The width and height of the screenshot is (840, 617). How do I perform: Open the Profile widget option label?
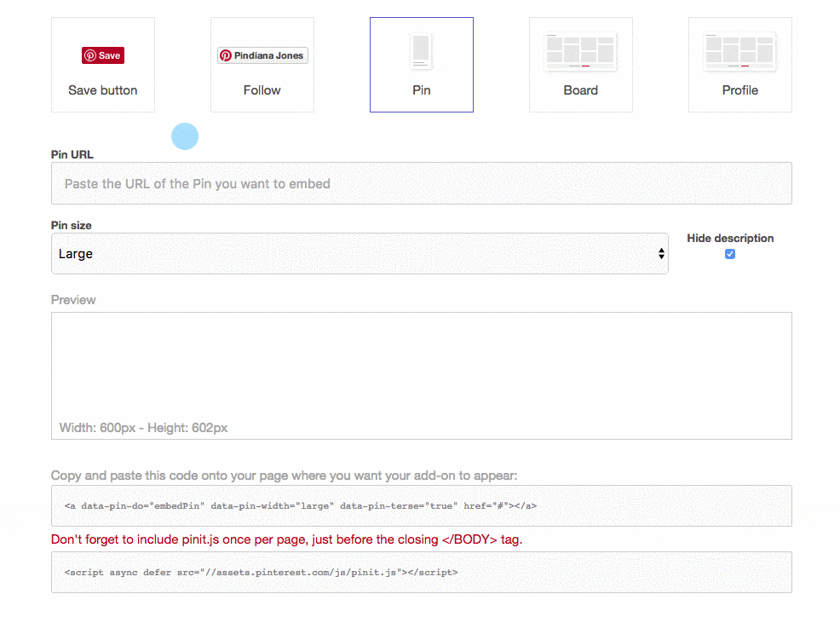click(x=739, y=90)
